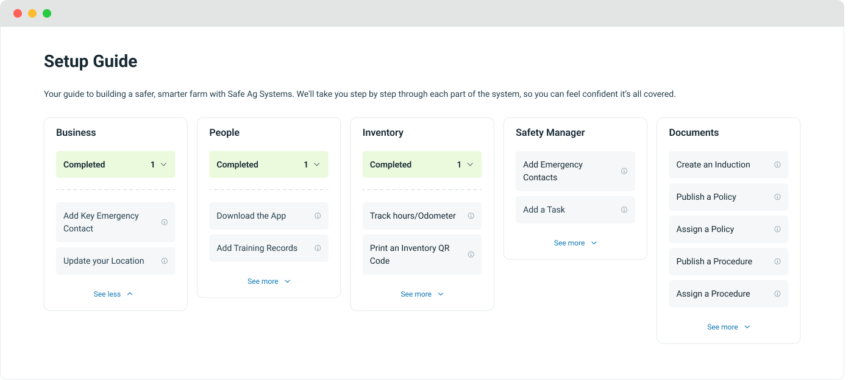Screen dimensions: 868x380
Task: Click info icon next to Add Training Records
Action: [x=318, y=248]
